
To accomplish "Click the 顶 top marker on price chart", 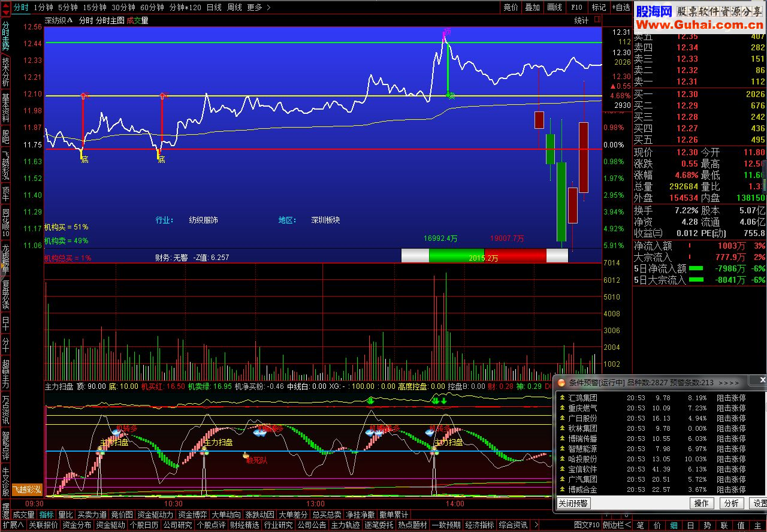I will point(447,31).
